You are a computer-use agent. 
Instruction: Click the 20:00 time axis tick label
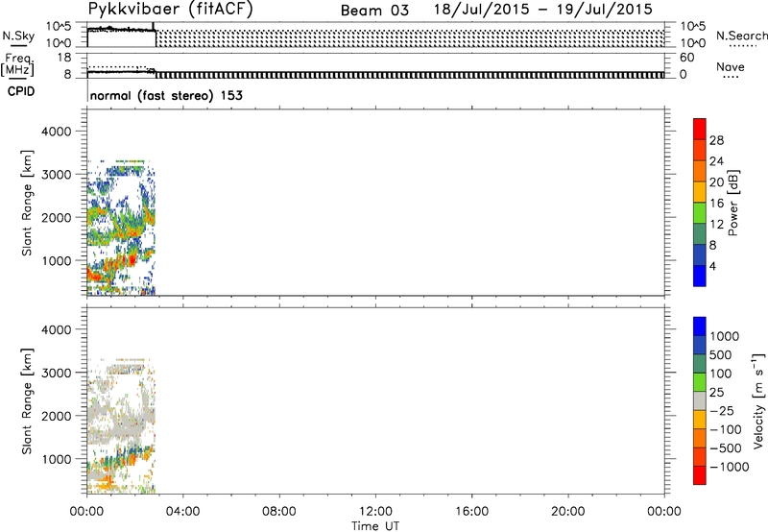[x=567, y=512]
